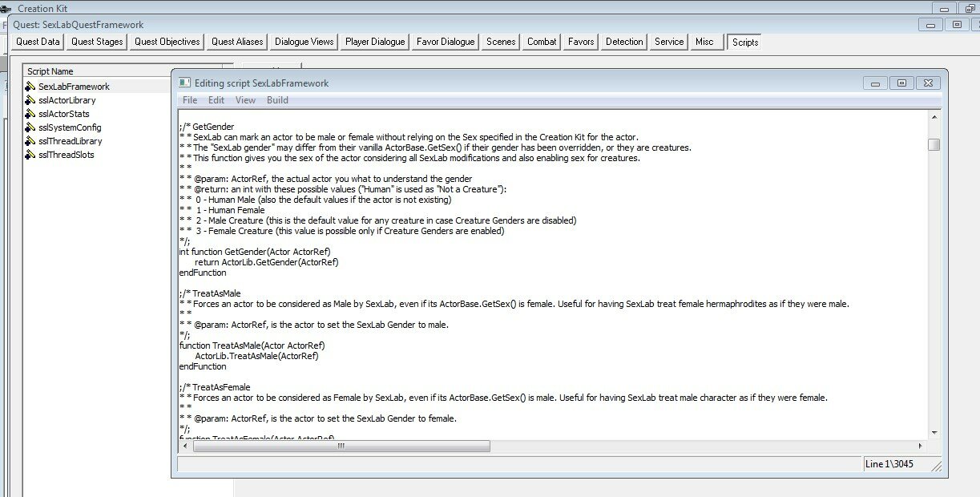Open the File menu in script editor
The image size is (980, 497).
pyautogui.click(x=190, y=100)
